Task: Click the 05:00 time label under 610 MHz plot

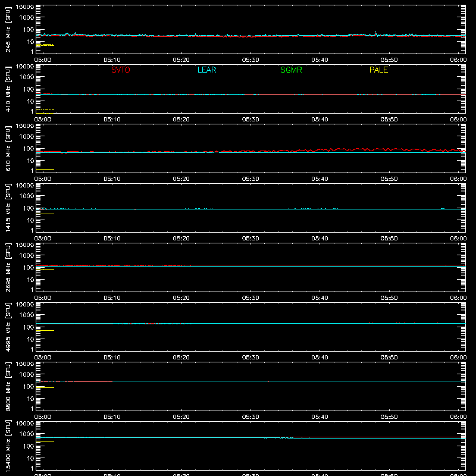Action: point(43,179)
